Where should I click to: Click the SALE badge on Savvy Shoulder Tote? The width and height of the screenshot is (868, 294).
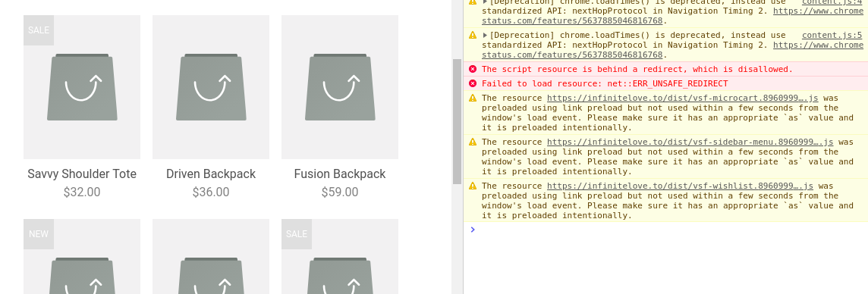point(39,30)
